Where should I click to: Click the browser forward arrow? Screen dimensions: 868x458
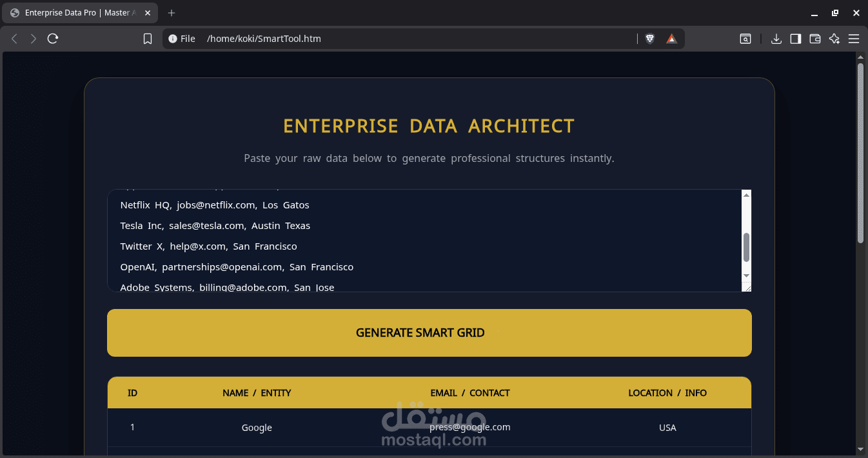34,39
